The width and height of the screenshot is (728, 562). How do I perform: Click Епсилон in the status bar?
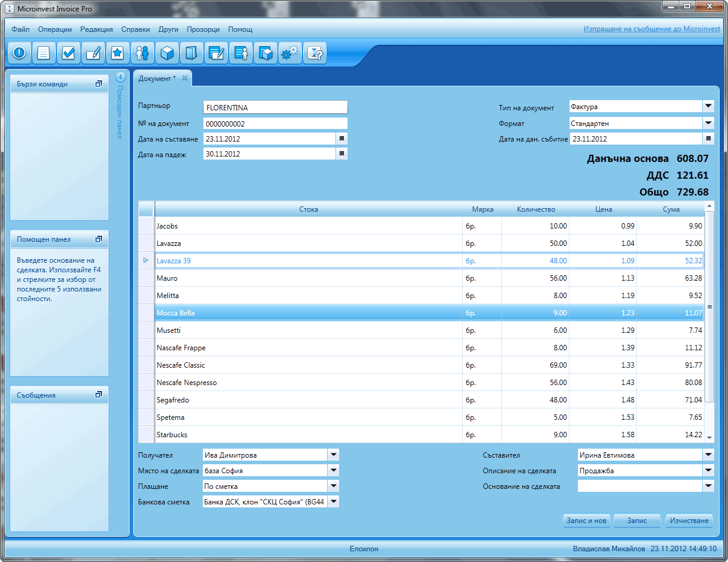click(x=364, y=548)
